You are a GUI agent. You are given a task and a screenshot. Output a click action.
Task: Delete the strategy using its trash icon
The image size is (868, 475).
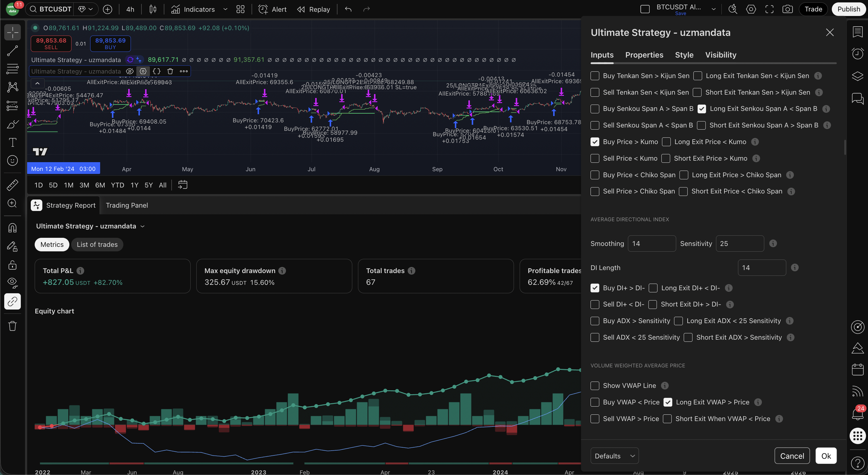click(170, 71)
